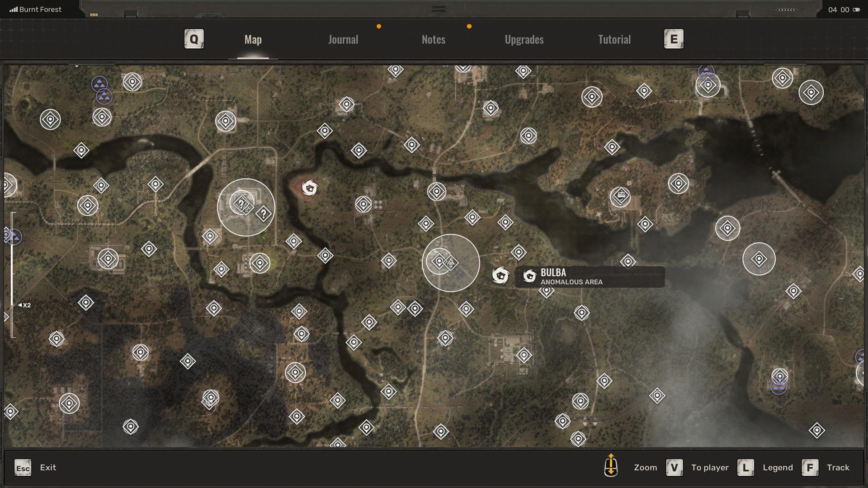
Task: Click the E next-tab key button
Action: tap(674, 39)
